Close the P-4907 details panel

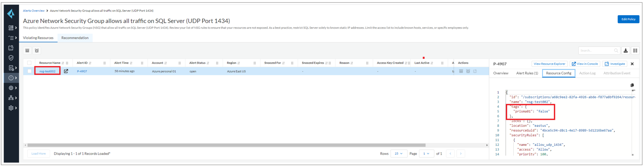click(x=632, y=64)
